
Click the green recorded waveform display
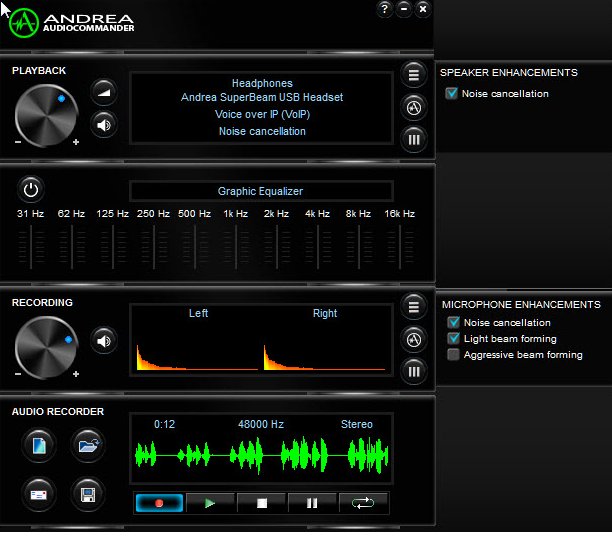(262, 455)
